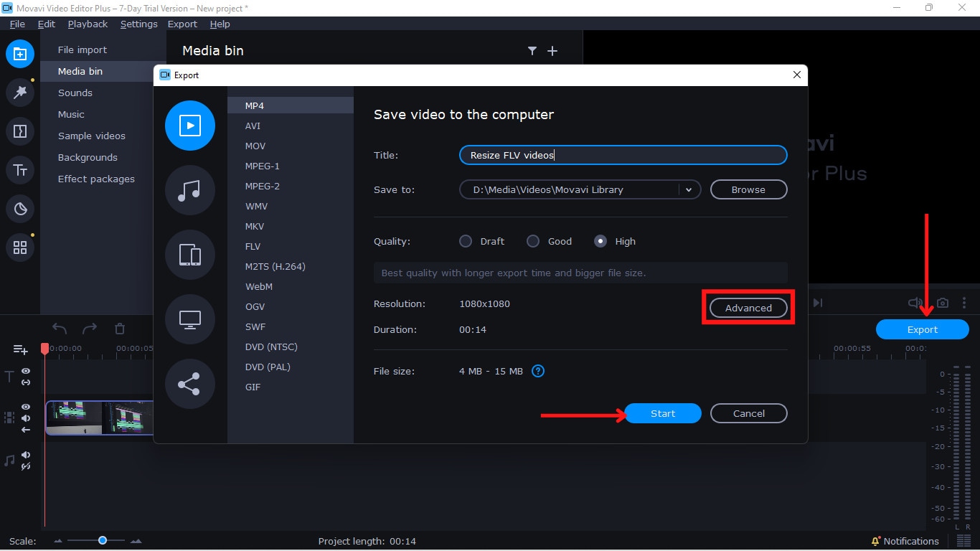Open the Export menu in menu bar
This screenshot has width=980, height=551.
coord(182,24)
